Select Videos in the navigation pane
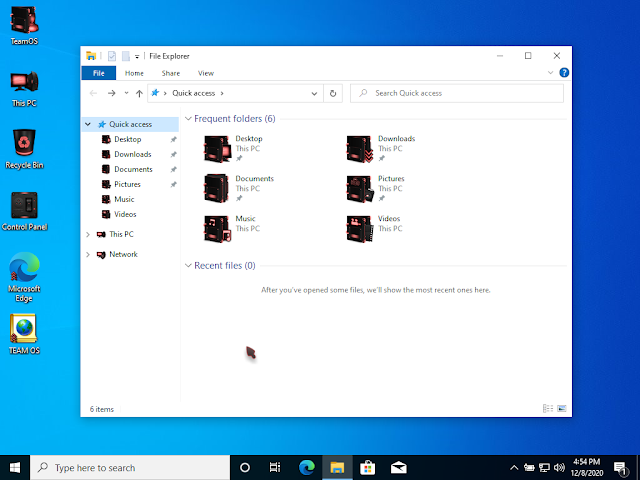 [x=125, y=214]
